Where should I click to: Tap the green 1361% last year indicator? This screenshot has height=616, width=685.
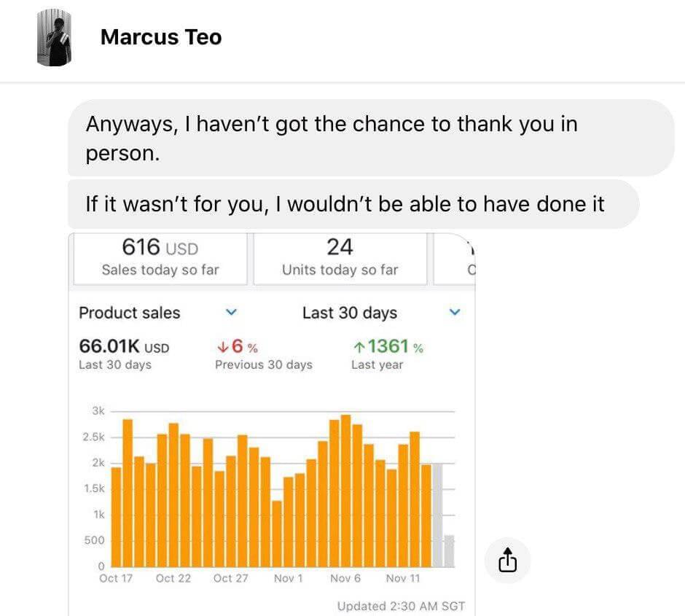click(388, 347)
